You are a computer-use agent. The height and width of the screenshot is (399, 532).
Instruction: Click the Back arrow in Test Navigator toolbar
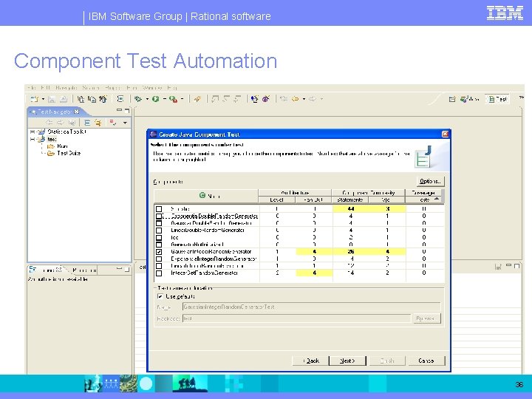pos(50,123)
